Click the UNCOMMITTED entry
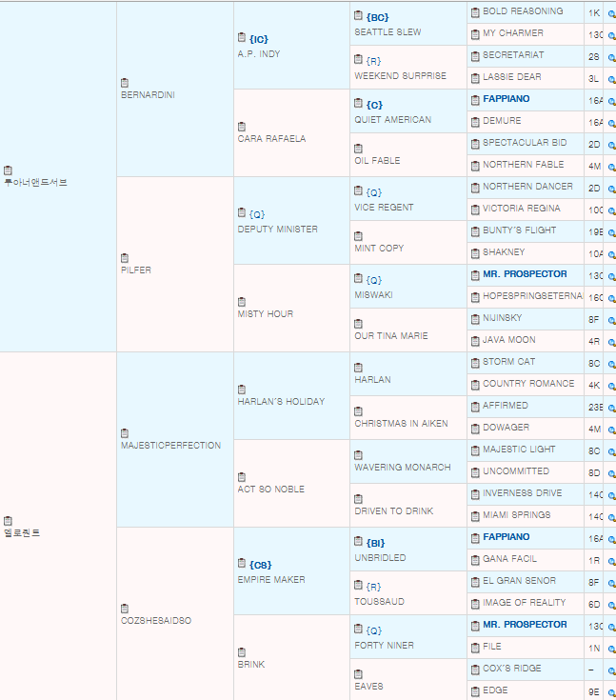Screen dimensions: 616x700 516,471
